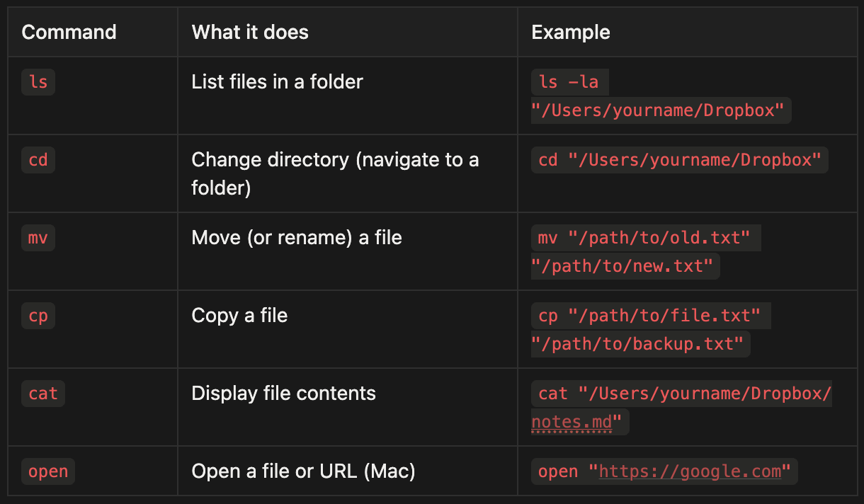Click the cd "/Users/yourname/Dropbox" example code
The height and width of the screenshot is (504, 864).
[680, 160]
